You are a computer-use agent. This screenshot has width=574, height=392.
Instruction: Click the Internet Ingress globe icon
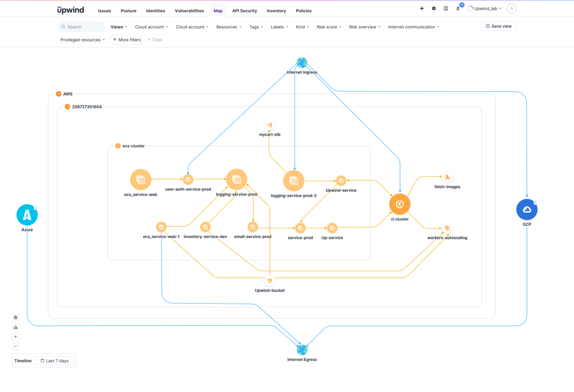click(302, 62)
